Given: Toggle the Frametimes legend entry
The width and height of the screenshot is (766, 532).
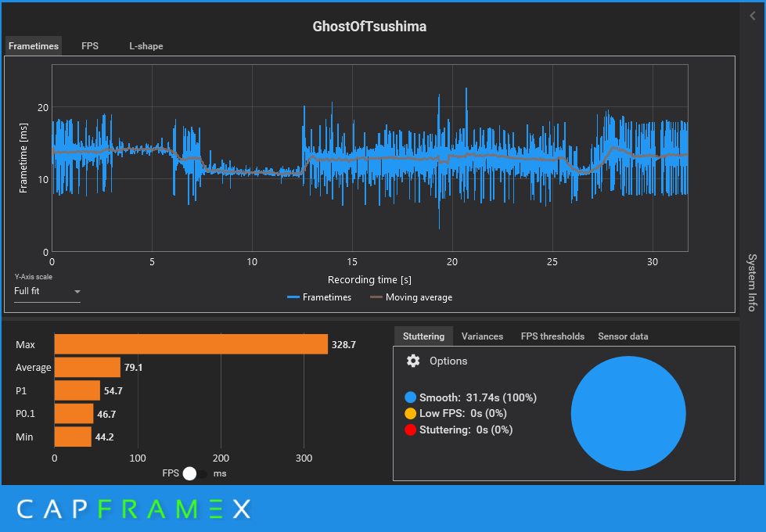Looking at the screenshot, I should 319,297.
